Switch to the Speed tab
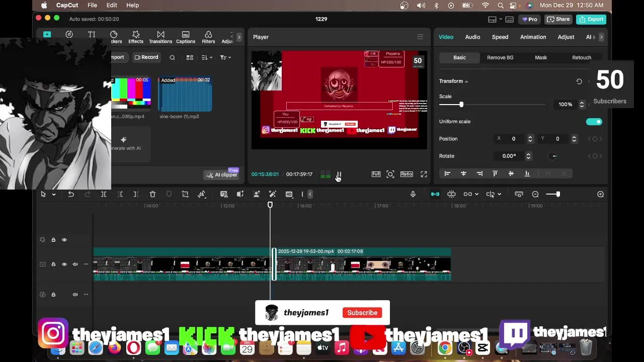This screenshot has height=362, width=644. tap(500, 37)
